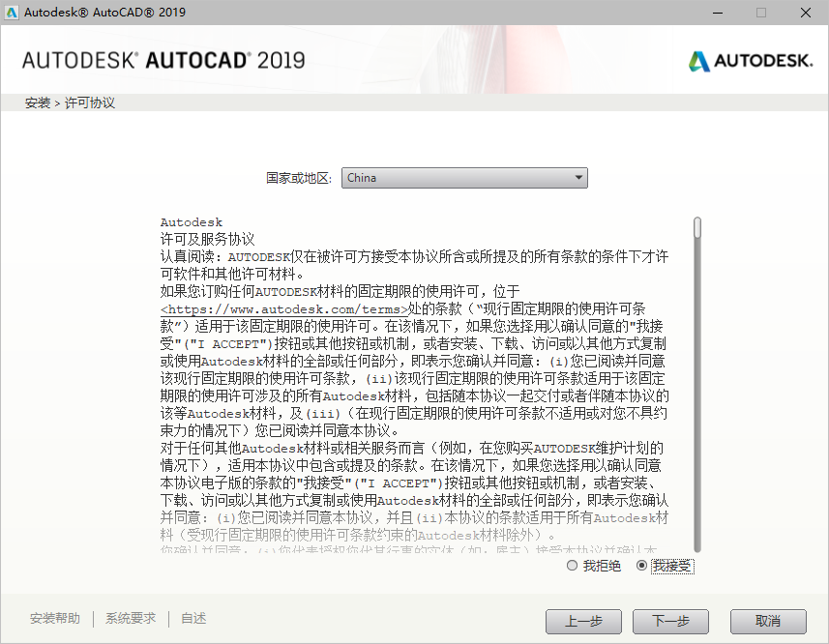829x644 pixels.
Task: Click the 上一步 button
Action: 583,622
